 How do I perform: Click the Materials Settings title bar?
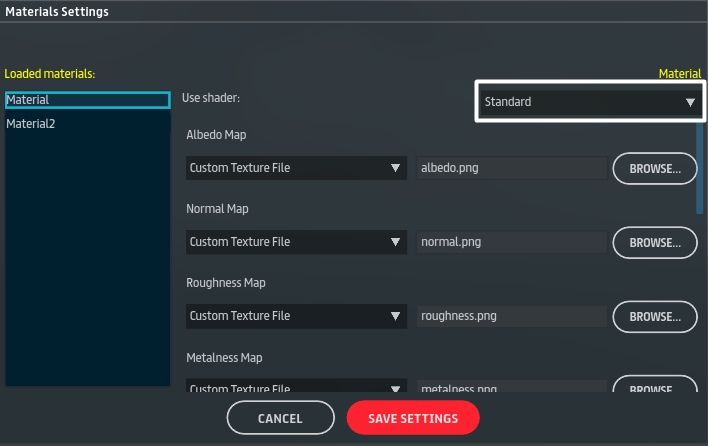click(354, 12)
